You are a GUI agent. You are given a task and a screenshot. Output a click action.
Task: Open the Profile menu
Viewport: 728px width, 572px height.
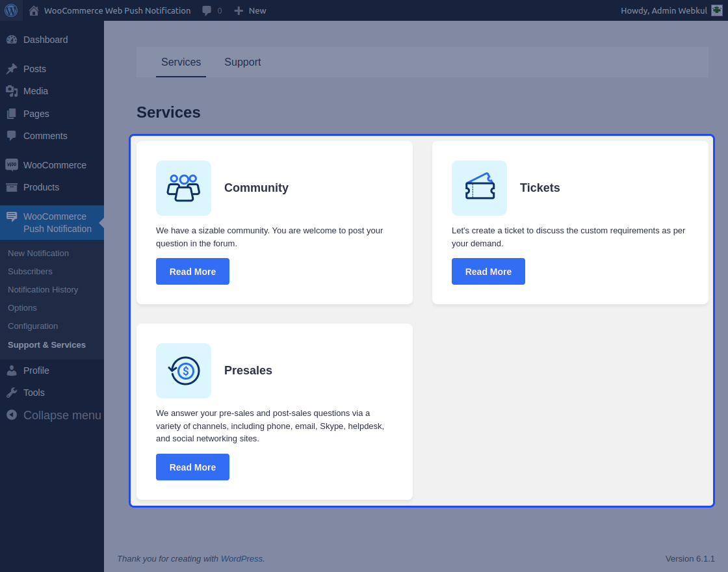pyautogui.click(x=36, y=370)
